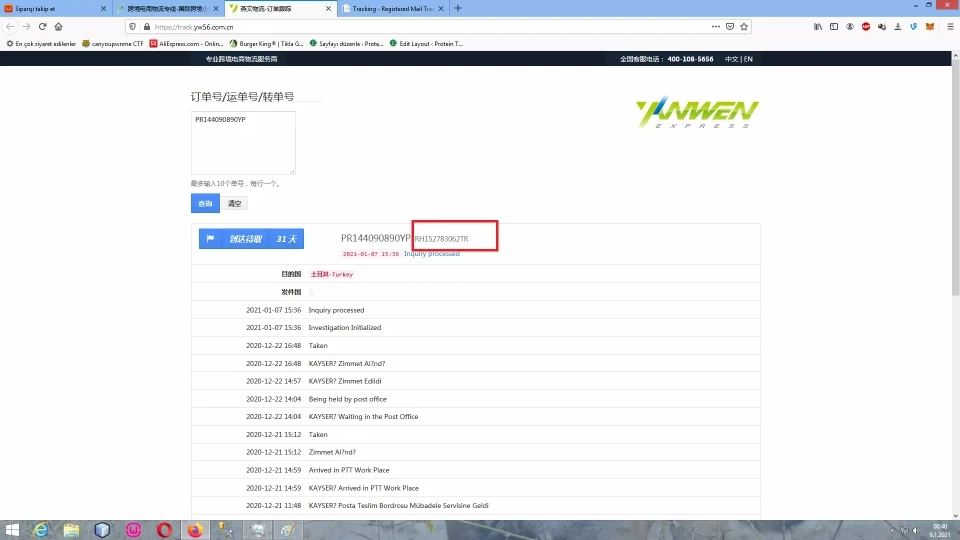Open the Windows Start menu
Viewport: 960px width, 540px height.
click(x=12, y=530)
